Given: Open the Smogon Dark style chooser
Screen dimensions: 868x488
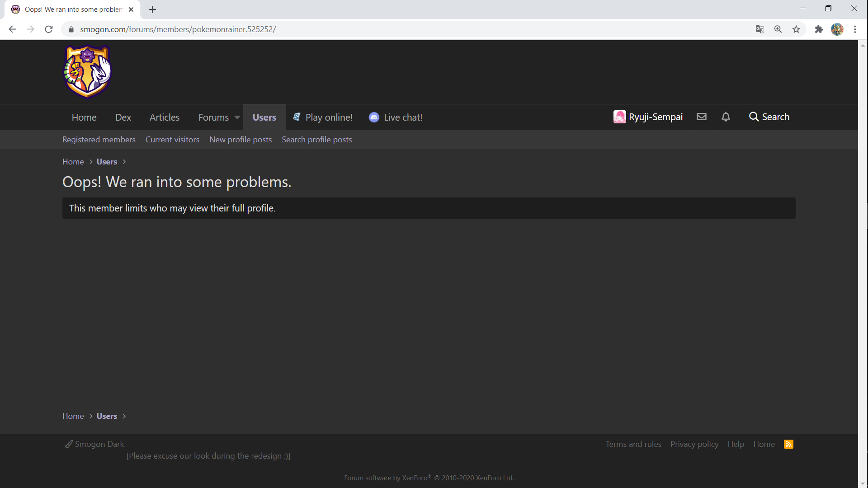Looking at the screenshot, I should pyautogui.click(x=94, y=444).
